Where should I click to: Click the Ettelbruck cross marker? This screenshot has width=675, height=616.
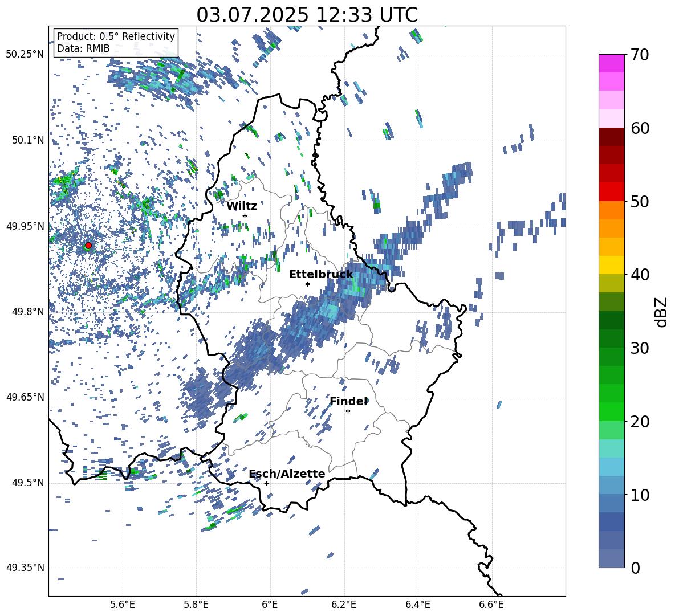point(307,284)
